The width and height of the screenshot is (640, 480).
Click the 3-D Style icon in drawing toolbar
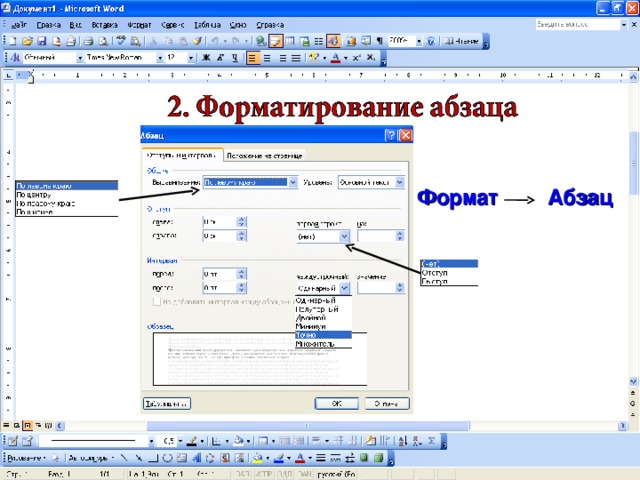point(379,458)
